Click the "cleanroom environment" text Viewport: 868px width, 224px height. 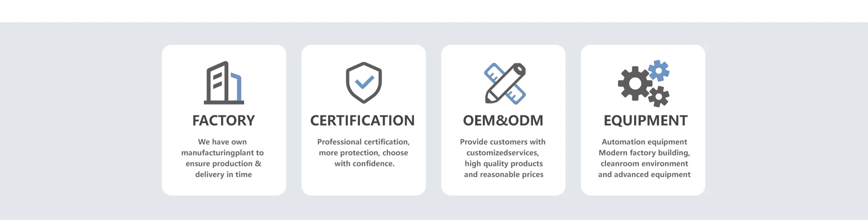point(644,164)
